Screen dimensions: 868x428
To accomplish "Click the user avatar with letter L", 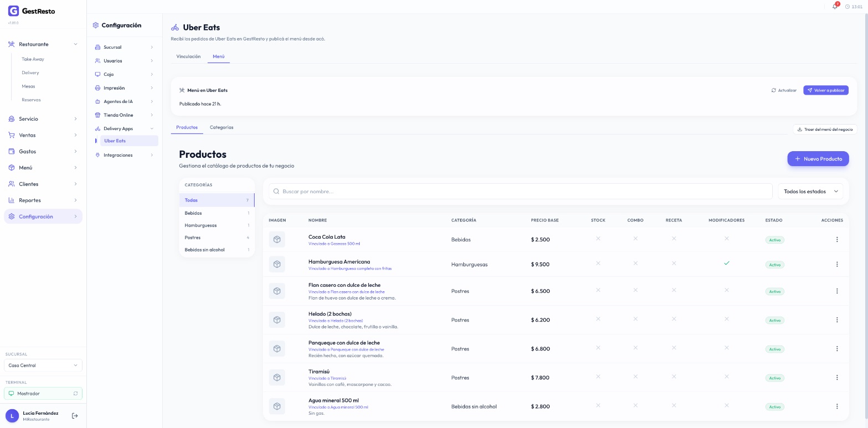I will pyautogui.click(x=12, y=416).
